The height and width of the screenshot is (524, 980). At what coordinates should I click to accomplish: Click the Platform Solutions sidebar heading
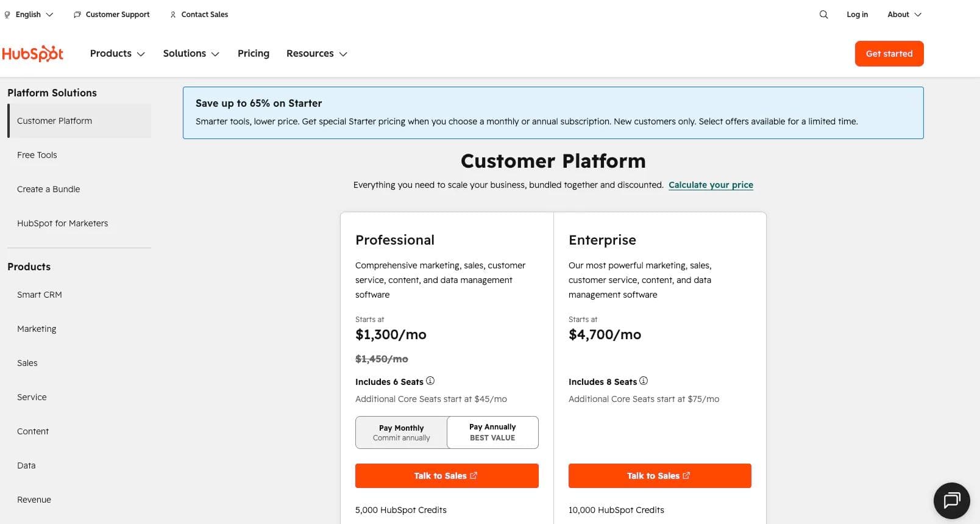tap(52, 93)
